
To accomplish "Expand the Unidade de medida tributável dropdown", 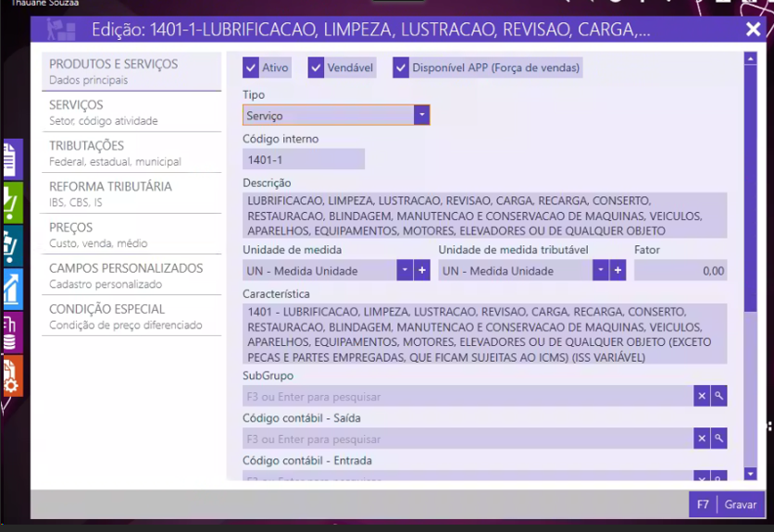I will [600, 270].
